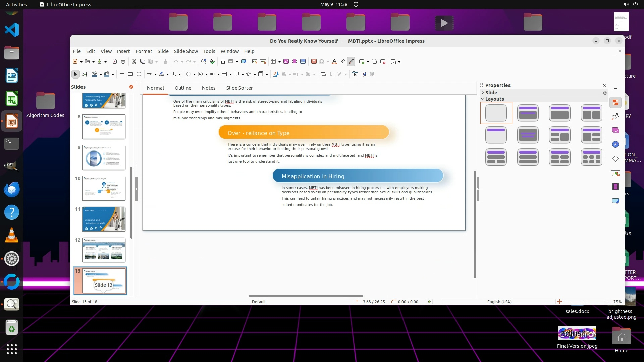
Task: Click the Print icon
Action: click(123, 62)
